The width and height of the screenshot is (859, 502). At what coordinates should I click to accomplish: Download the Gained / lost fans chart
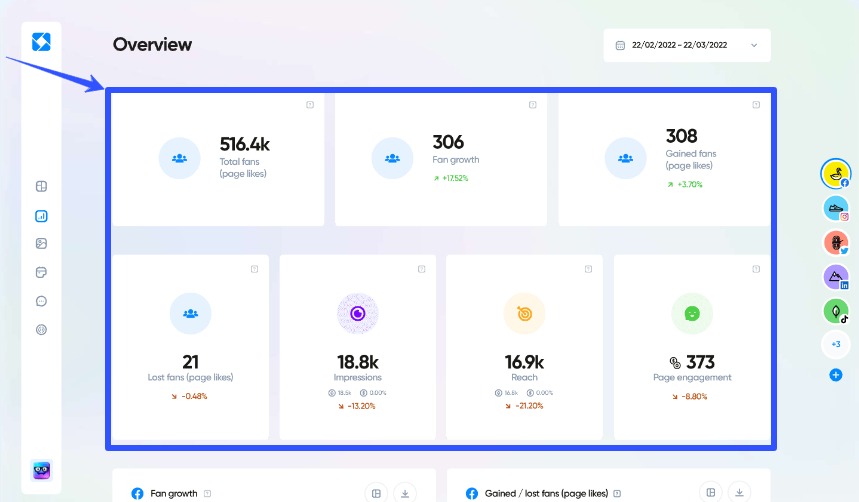pyautogui.click(x=739, y=492)
